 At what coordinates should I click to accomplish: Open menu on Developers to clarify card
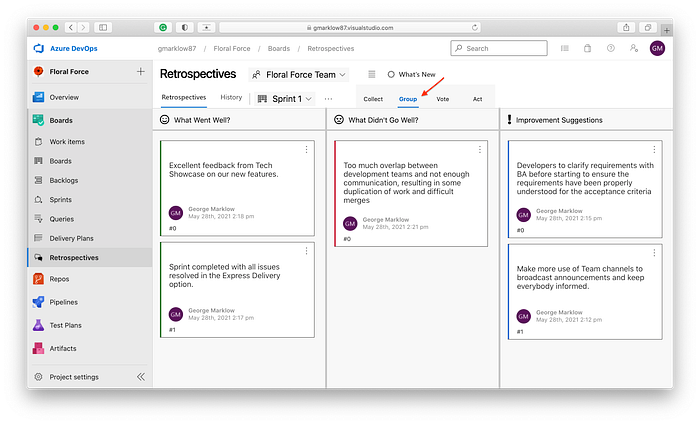coord(654,150)
